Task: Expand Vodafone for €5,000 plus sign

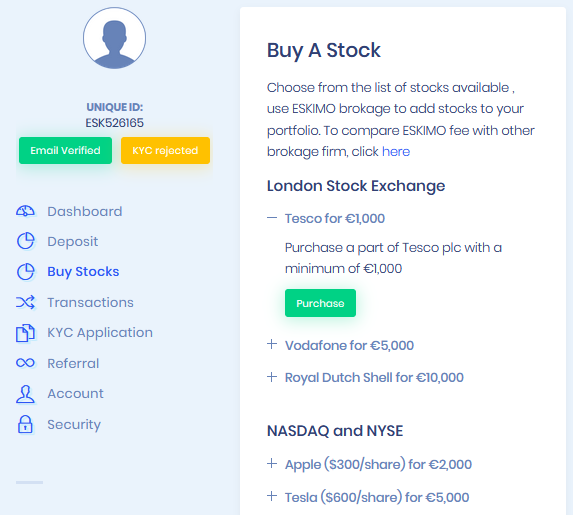Action: [272, 344]
